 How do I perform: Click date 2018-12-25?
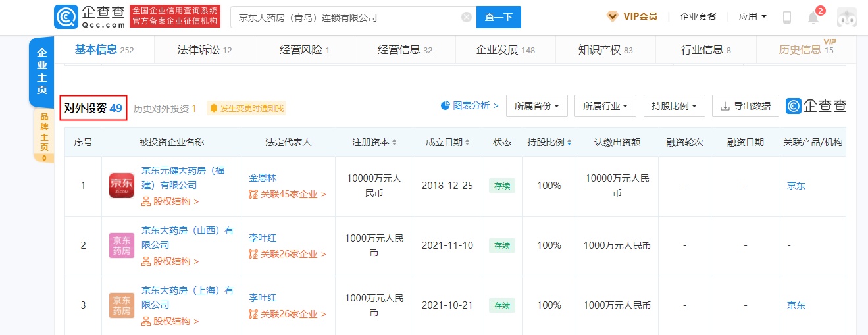(447, 186)
